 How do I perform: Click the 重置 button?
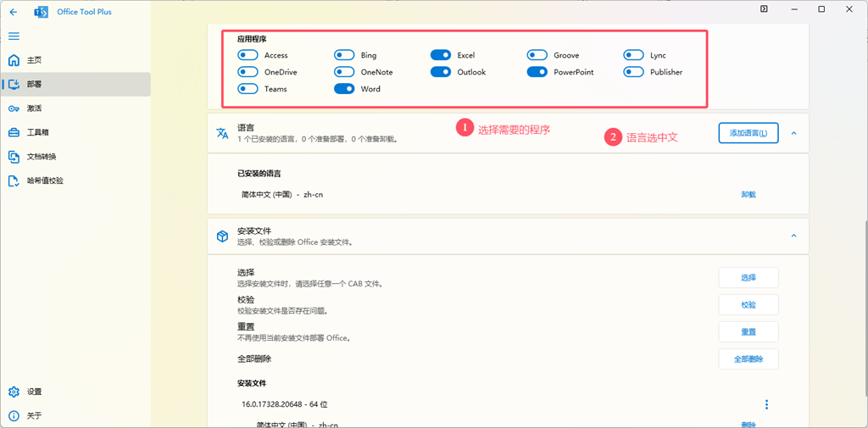pyautogui.click(x=748, y=331)
